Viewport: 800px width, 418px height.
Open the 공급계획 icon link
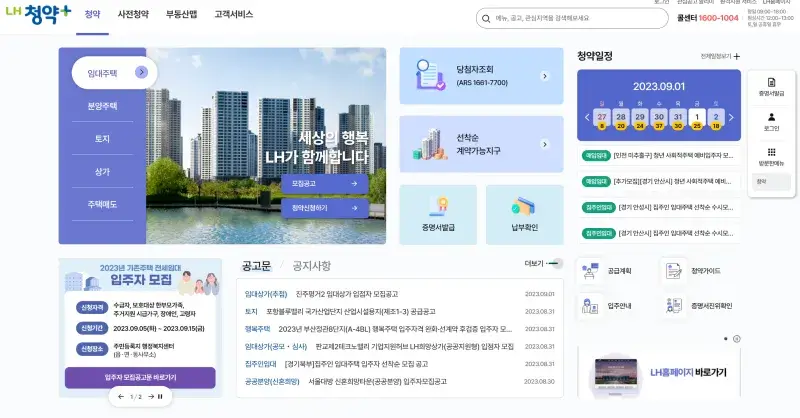(590, 271)
